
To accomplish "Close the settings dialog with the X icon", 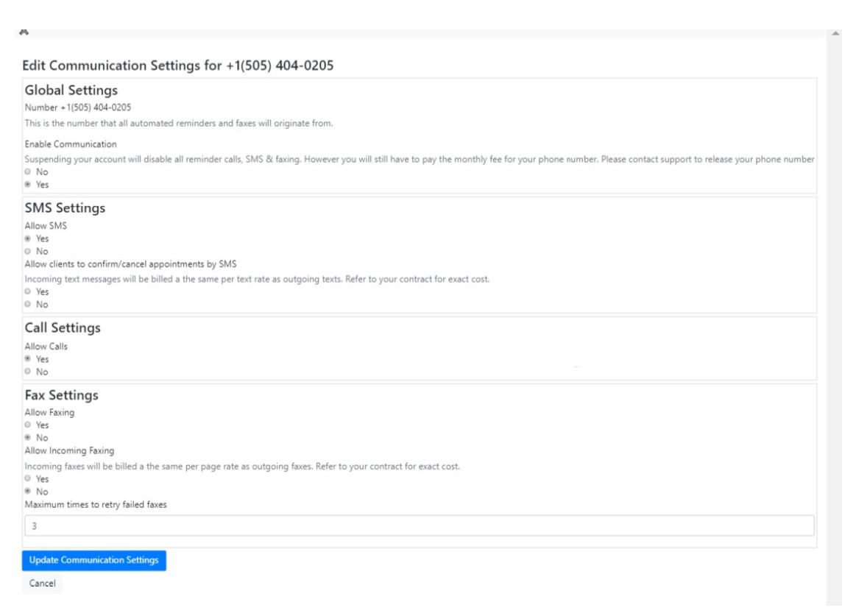I will click(24, 32).
